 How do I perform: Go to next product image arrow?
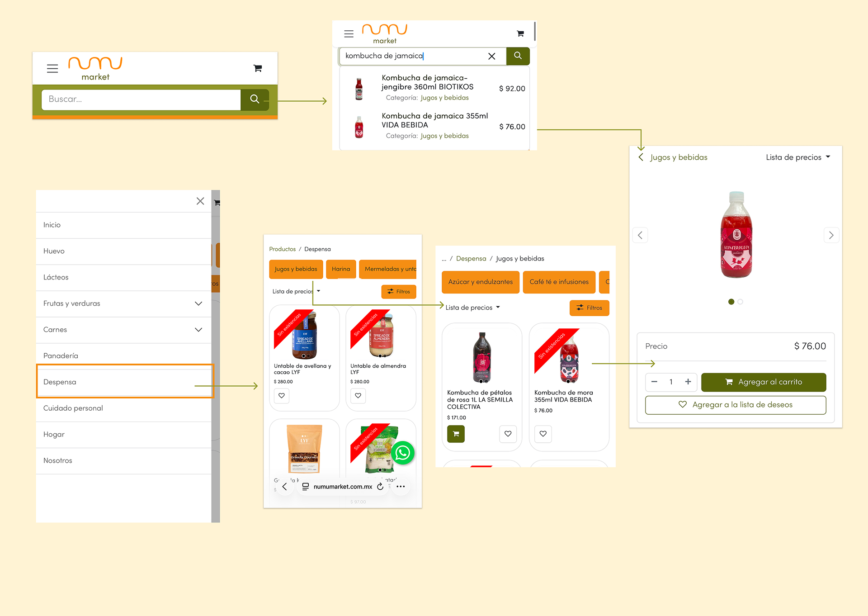(831, 235)
